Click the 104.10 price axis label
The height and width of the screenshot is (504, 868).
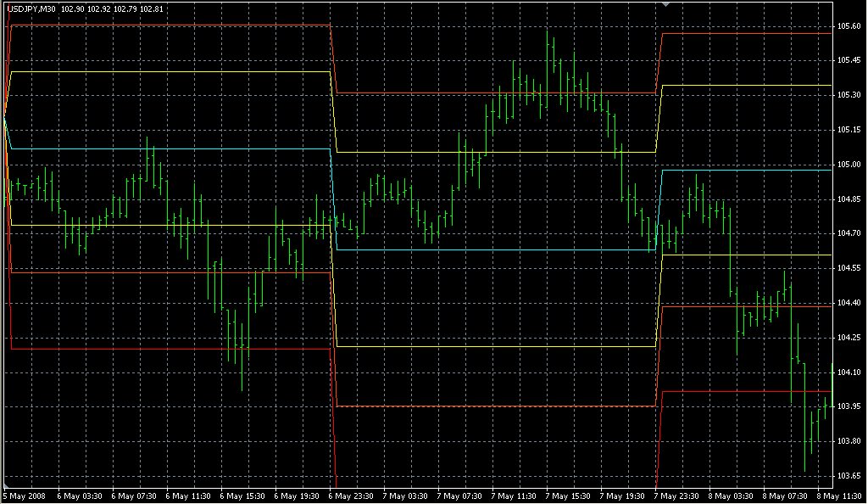(x=849, y=372)
